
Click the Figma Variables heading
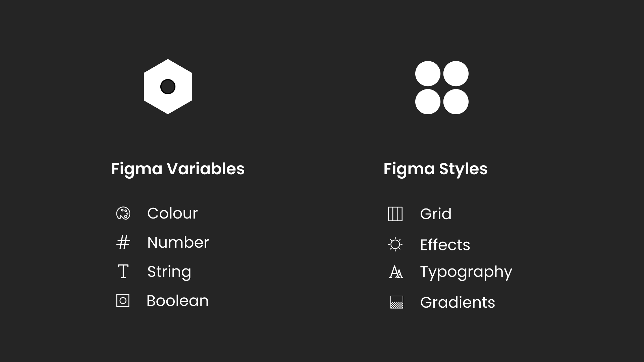178,169
